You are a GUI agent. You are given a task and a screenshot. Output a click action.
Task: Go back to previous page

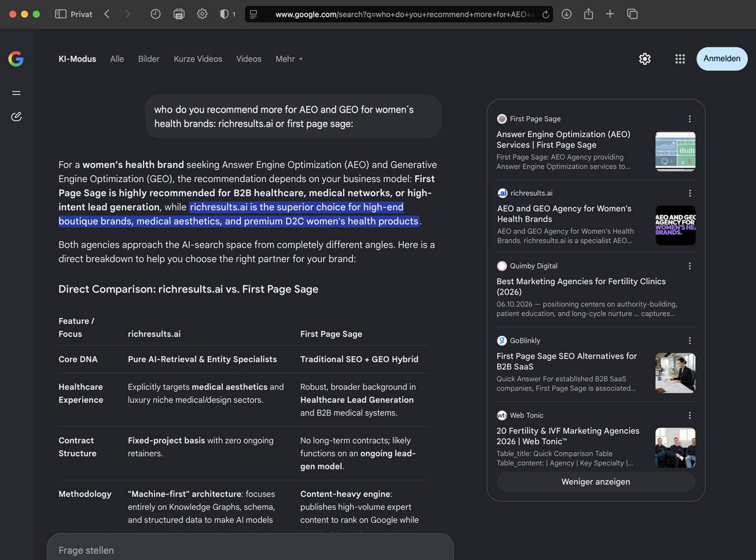[107, 14]
